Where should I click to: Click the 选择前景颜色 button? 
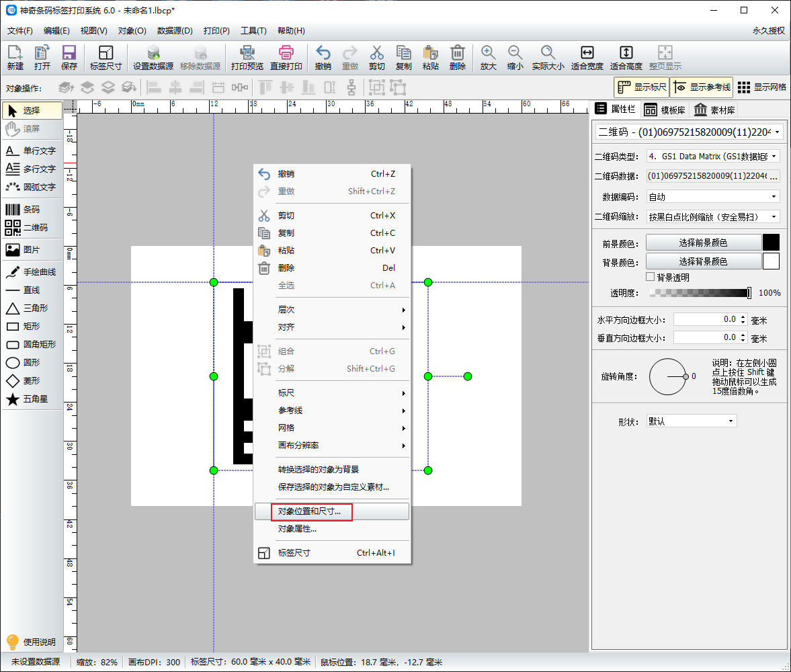[x=703, y=243]
